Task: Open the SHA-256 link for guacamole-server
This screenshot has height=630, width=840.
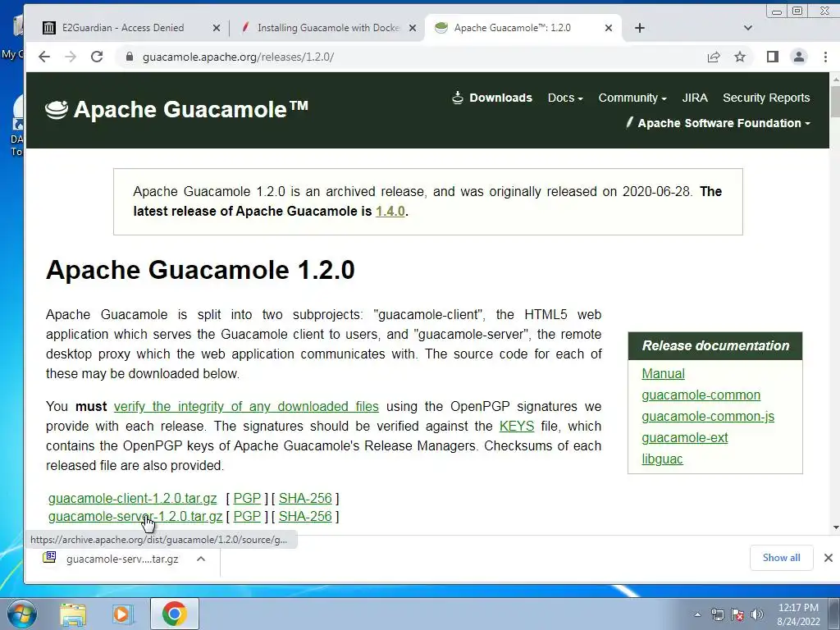Action: pos(305,517)
